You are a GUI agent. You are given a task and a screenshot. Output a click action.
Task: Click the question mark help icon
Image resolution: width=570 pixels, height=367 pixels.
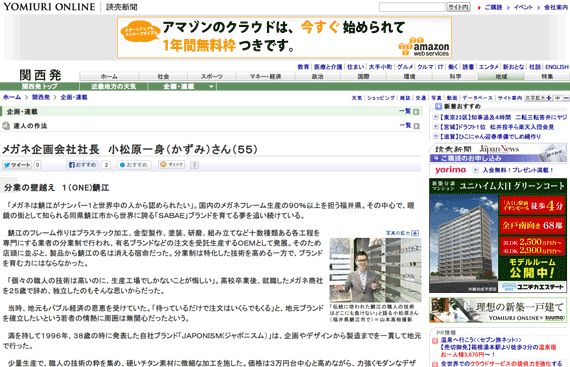pyautogui.click(x=194, y=165)
